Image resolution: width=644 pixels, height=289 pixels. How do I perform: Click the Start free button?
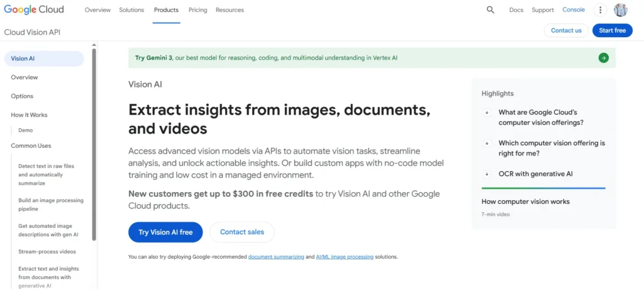click(x=613, y=30)
